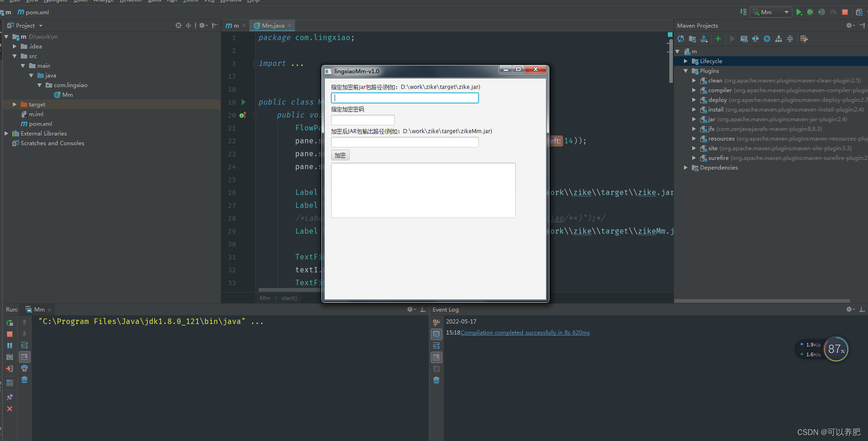
Task: Pin the Run tab
Action: 10,397
